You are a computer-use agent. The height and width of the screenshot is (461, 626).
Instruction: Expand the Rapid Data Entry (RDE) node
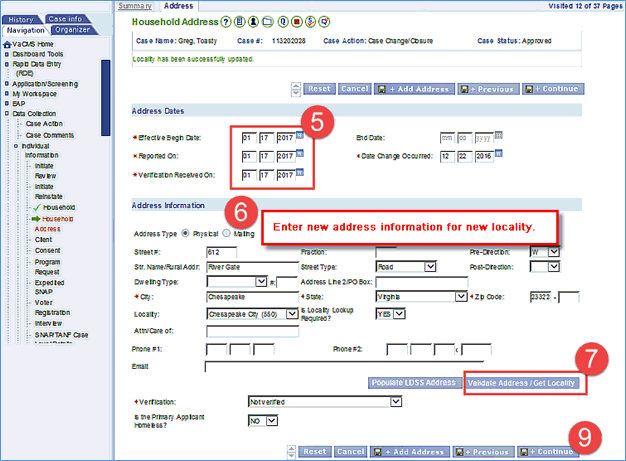[6, 64]
